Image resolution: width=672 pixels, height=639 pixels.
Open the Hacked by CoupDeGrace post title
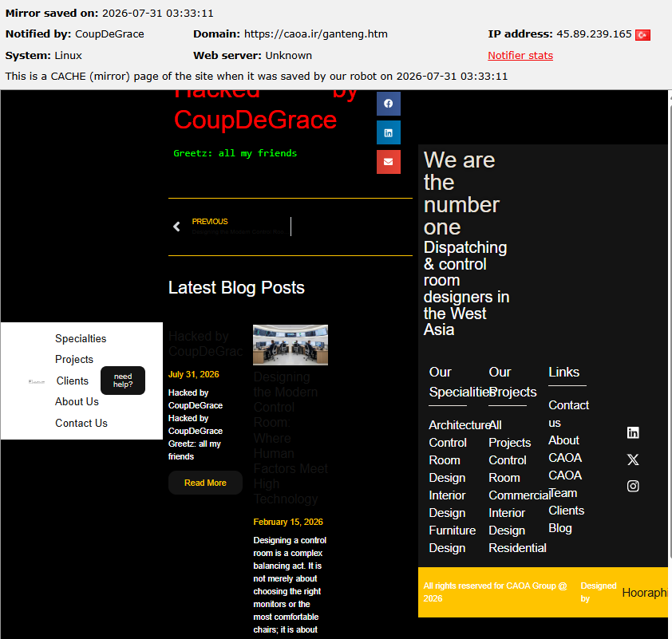point(205,344)
